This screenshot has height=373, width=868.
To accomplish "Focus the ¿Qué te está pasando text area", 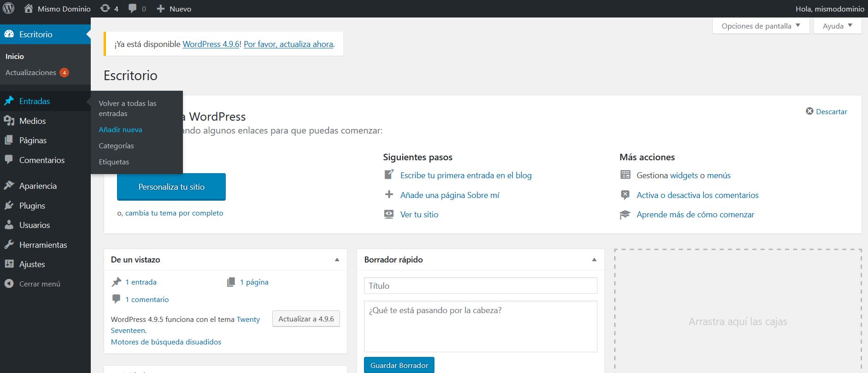I will (x=481, y=326).
